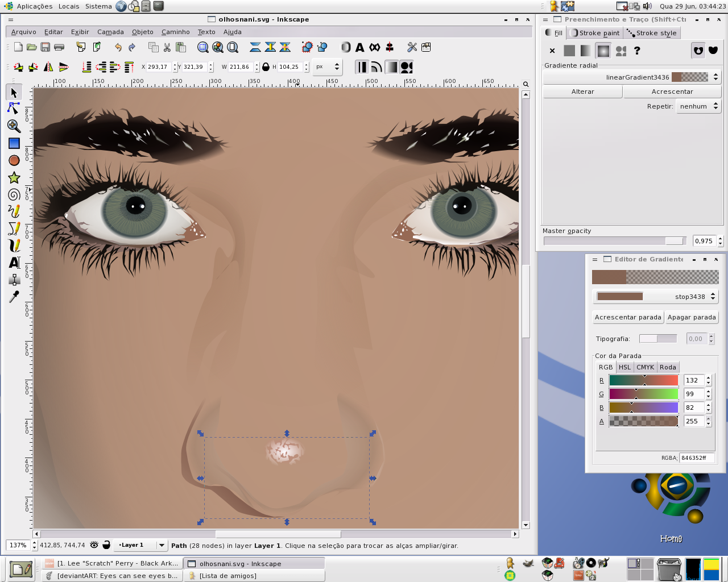Select the Pattern fill option
This screenshot has height=582, width=728.
(621, 51)
